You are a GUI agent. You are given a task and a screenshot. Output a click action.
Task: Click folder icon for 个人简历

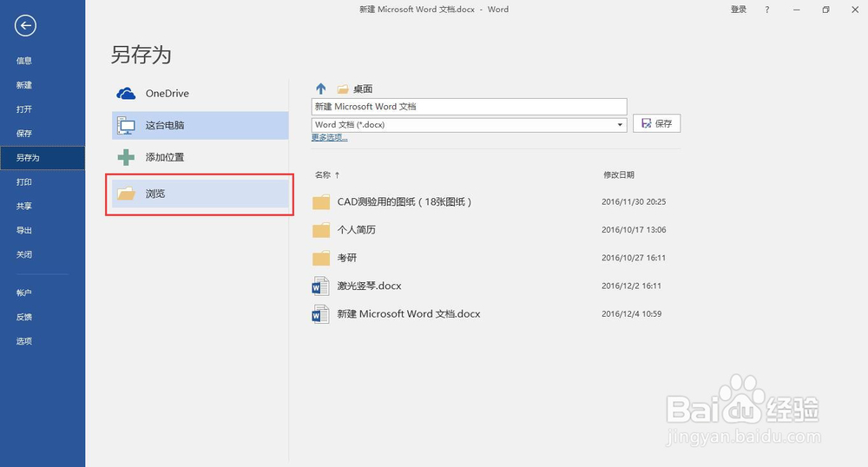pyautogui.click(x=321, y=230)
